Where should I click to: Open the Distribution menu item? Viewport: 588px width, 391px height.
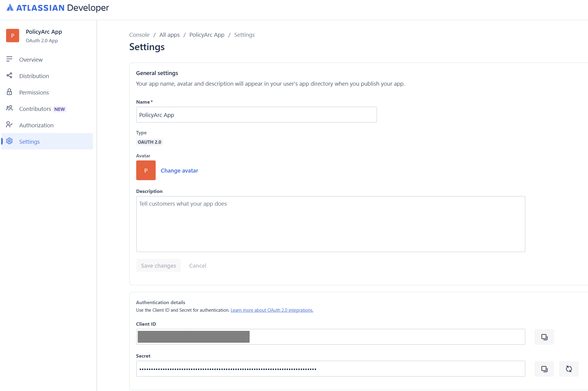coord(47,76)
